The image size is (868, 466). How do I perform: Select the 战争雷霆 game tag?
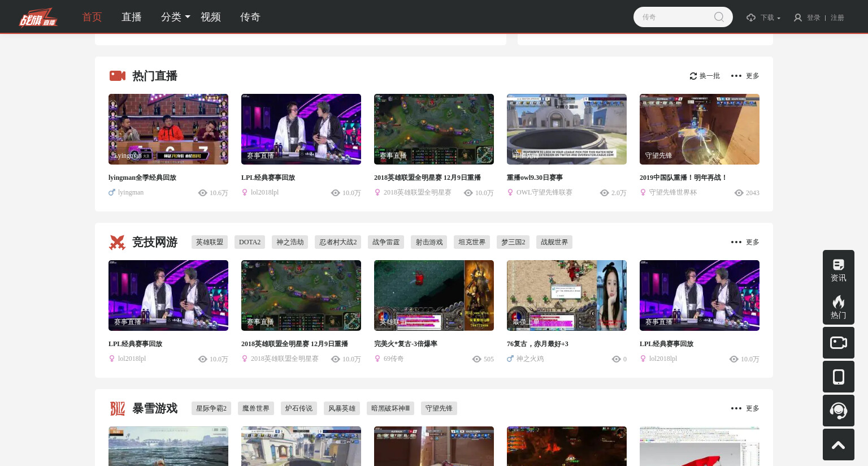point(386,242)
